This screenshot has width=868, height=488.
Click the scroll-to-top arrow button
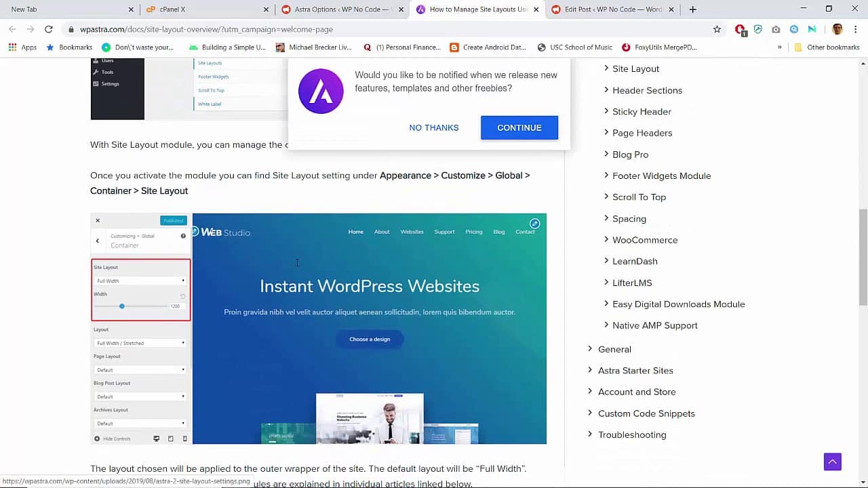[x=832, y=462]
